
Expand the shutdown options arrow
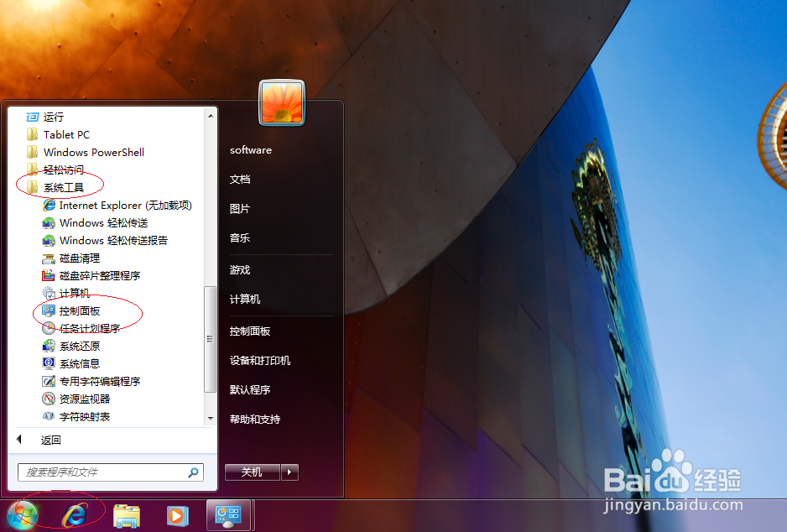(x=289, y=472)
